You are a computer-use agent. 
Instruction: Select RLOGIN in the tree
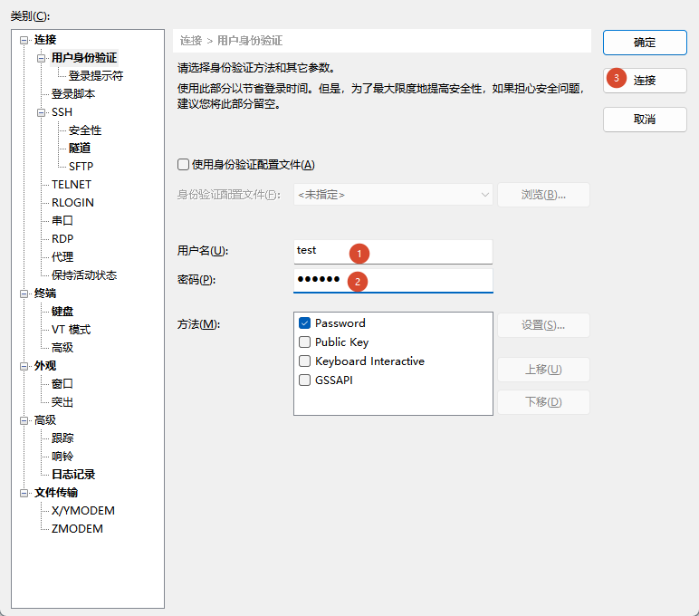click(x=72, y=203)
